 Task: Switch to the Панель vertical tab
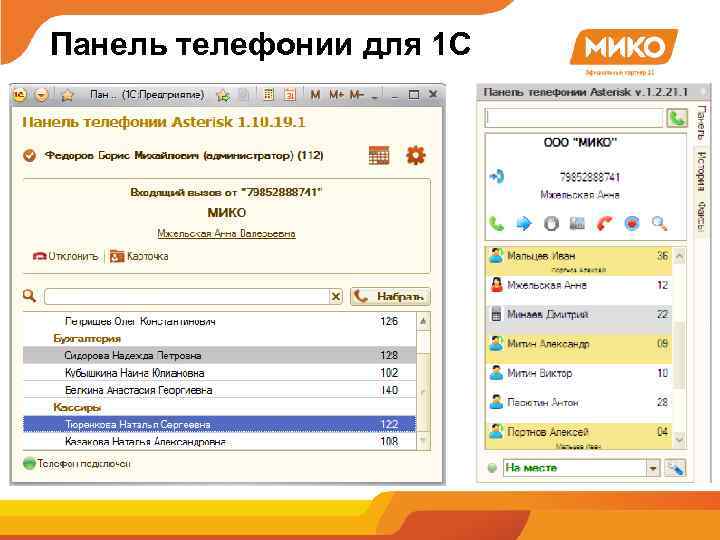tap(701, 122)
